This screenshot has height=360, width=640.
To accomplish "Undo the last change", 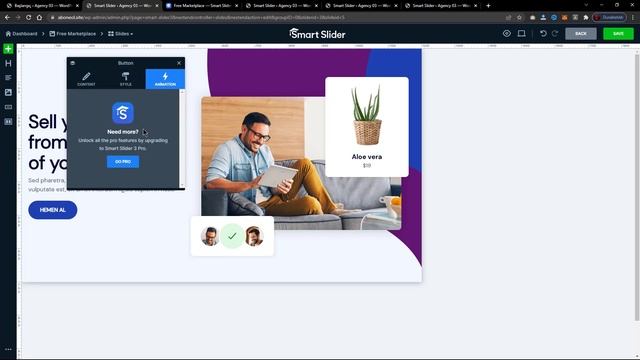I will click(543, 33).
